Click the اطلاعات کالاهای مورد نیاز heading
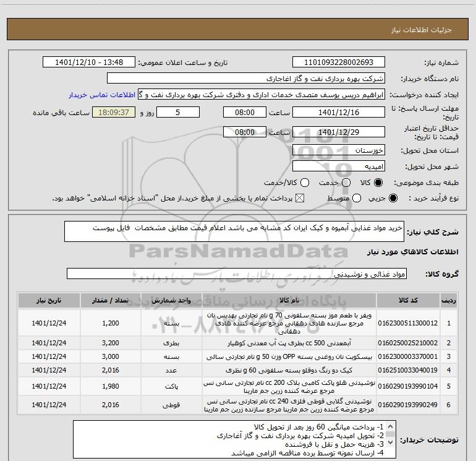Screen dimensions: 476x461 pos(413,252)
